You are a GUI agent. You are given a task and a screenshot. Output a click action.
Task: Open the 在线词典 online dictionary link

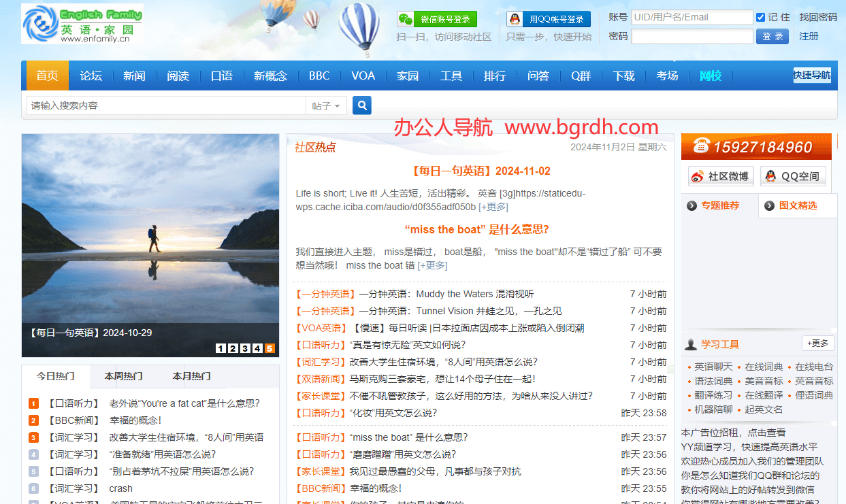764,367
